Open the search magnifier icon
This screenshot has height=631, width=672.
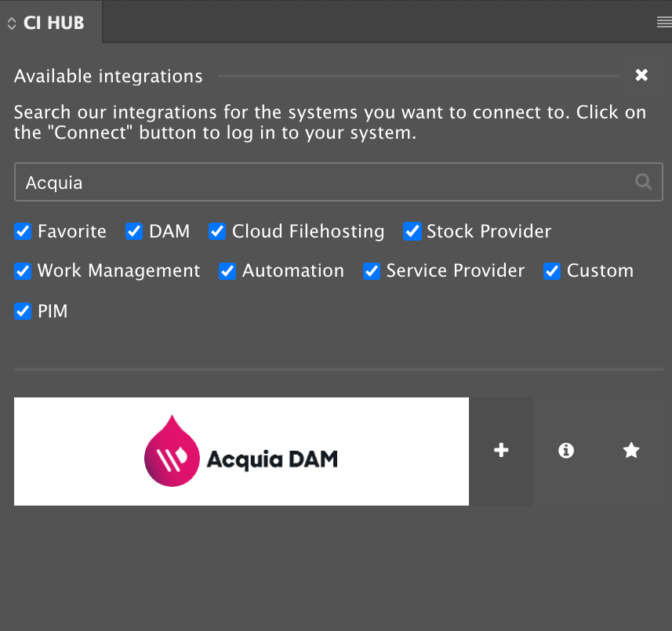[x=643, y=181]
